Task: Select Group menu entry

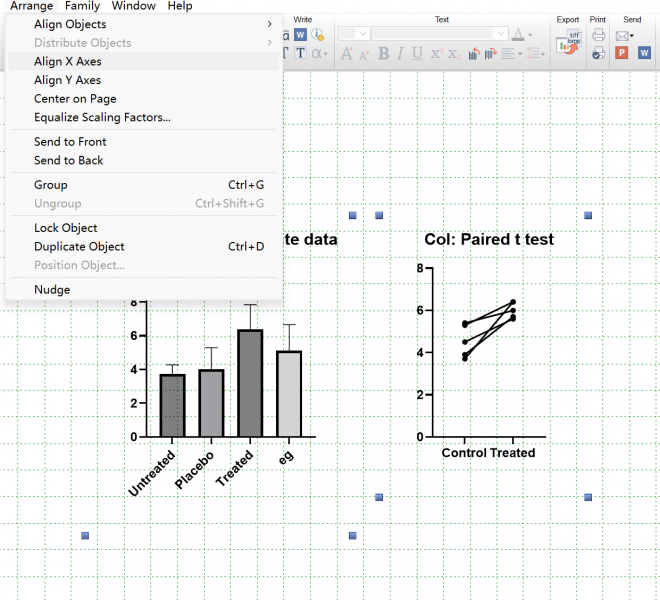Action: click(143, 184)
